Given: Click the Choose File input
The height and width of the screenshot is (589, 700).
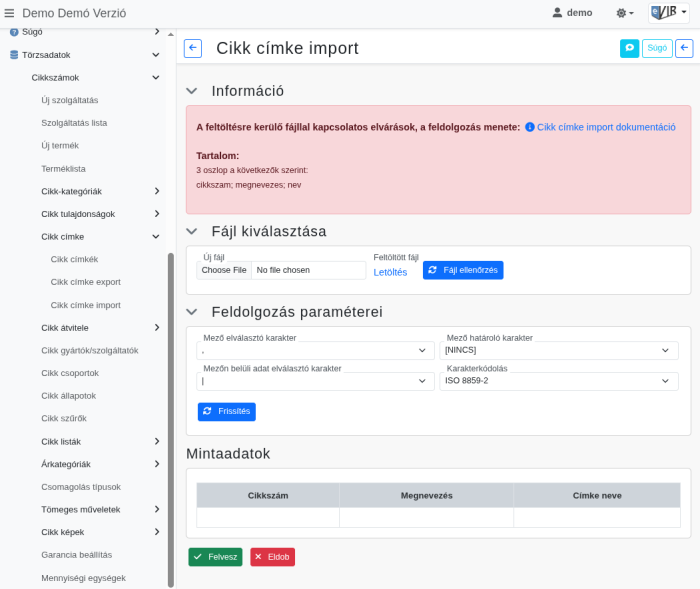Looking at the screenshot, I should pyautogui.click(x=224, y=270).
